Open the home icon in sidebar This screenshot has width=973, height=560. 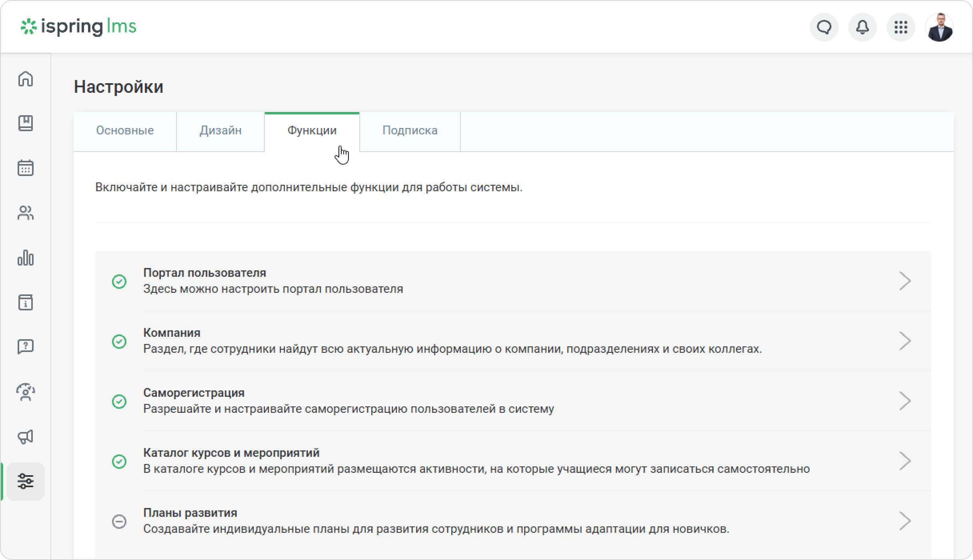[x=26, y=78]
